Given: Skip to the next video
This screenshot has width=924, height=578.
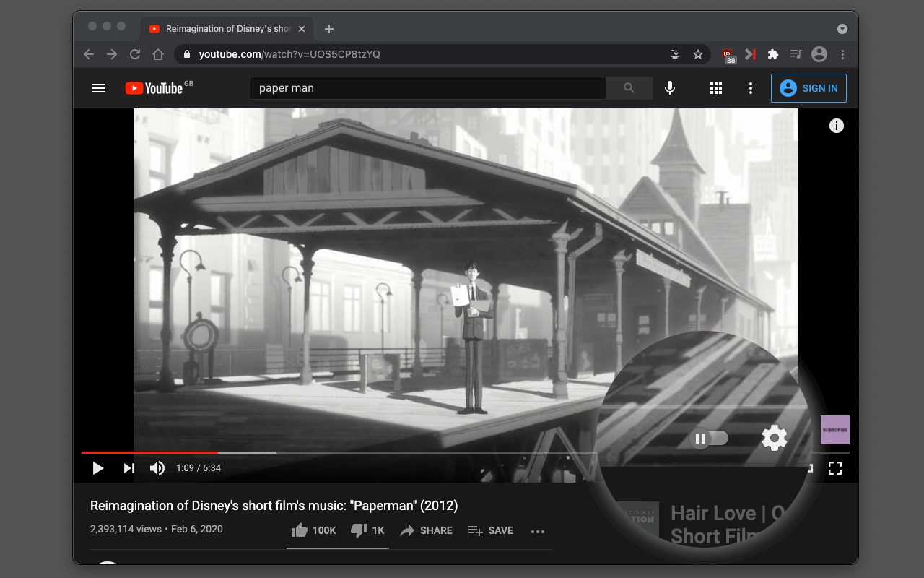Looking at the screenshot, I should tap(128, 468).
